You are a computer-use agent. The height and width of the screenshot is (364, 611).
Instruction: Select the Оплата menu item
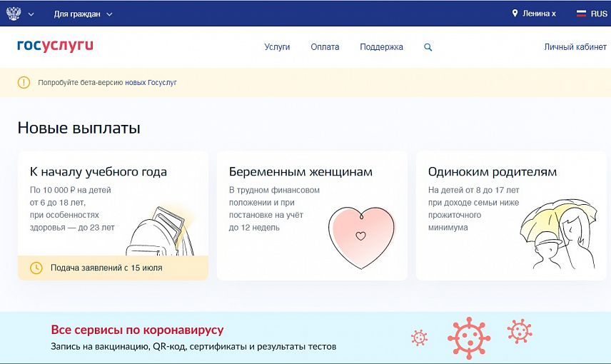325,47
